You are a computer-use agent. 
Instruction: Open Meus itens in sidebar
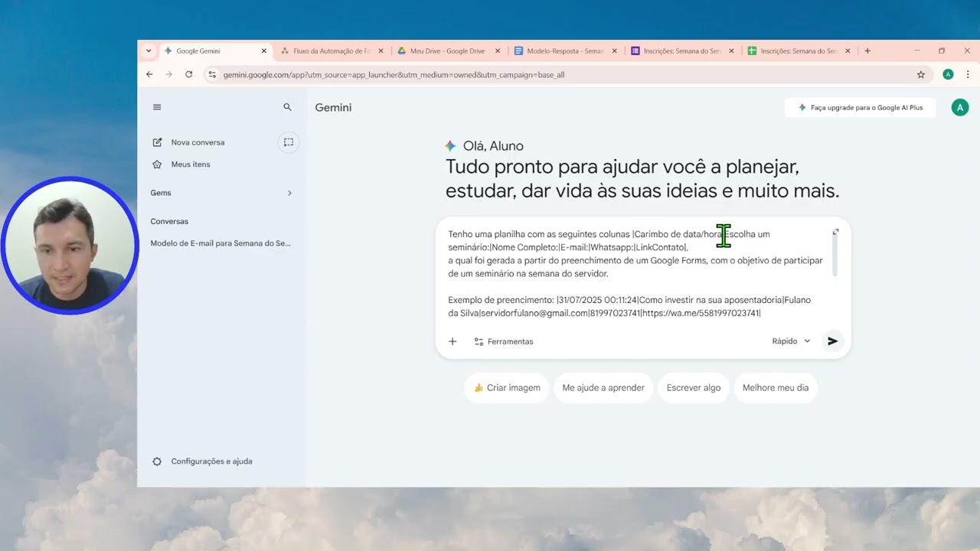[190, 165]
